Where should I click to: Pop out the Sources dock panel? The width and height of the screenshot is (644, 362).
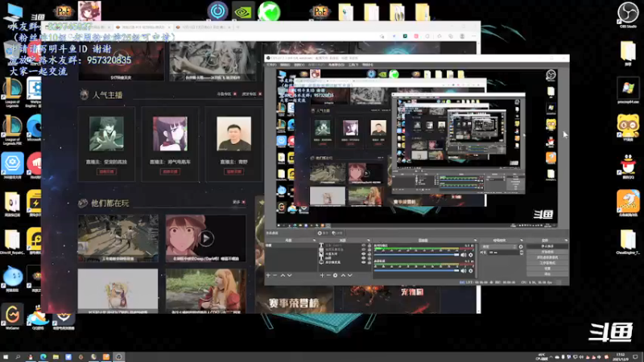click(x=369, y=240)
